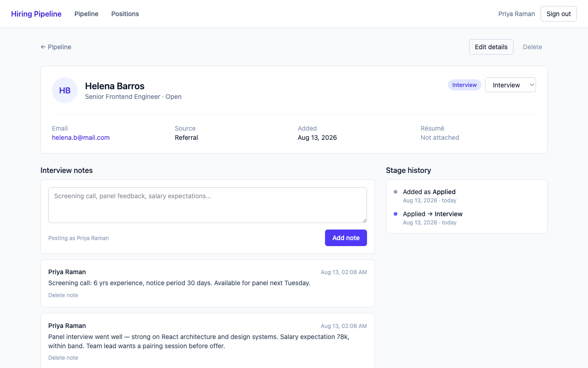Click the dot beside Added as Applied
588x368 pixels.
pos(396,192)
